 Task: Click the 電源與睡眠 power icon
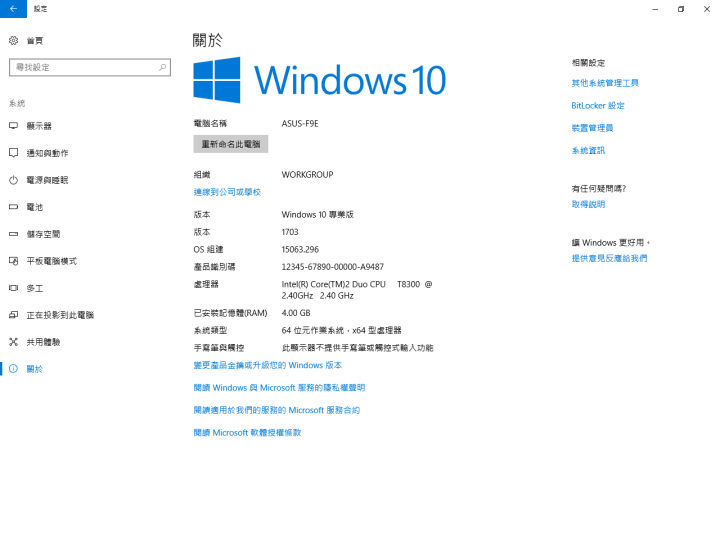(13, 180)
